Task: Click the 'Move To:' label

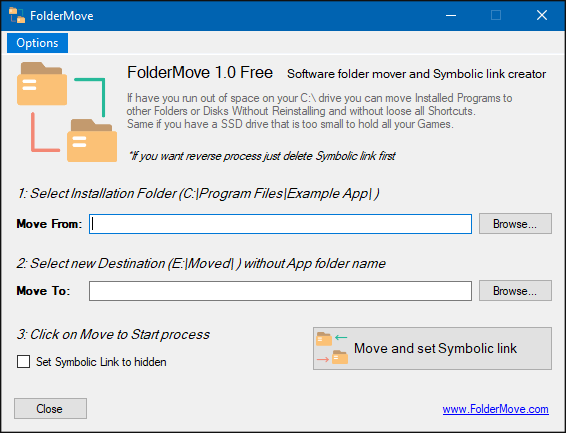Action: [43, 291]
